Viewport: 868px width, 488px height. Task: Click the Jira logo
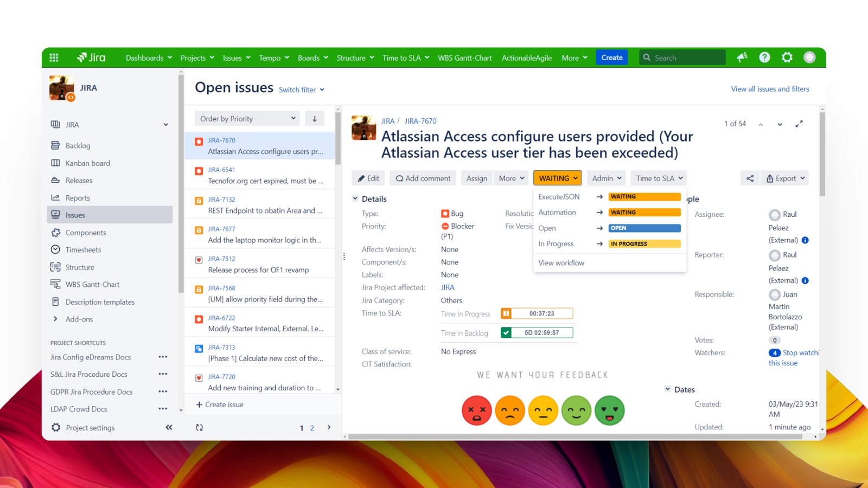[x=91, y=57]
